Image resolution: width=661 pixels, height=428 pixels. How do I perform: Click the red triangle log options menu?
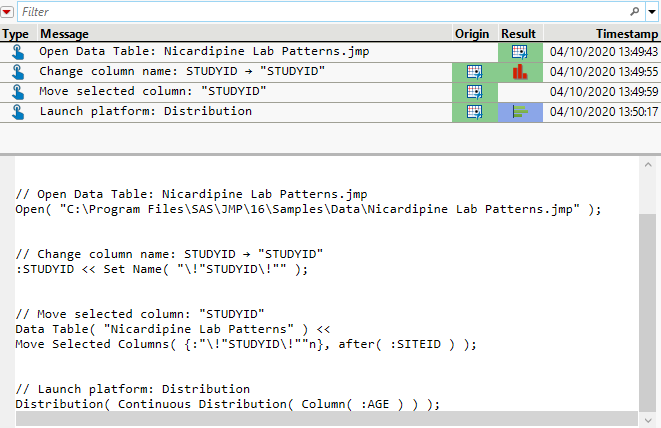click(x=8, y=12)
